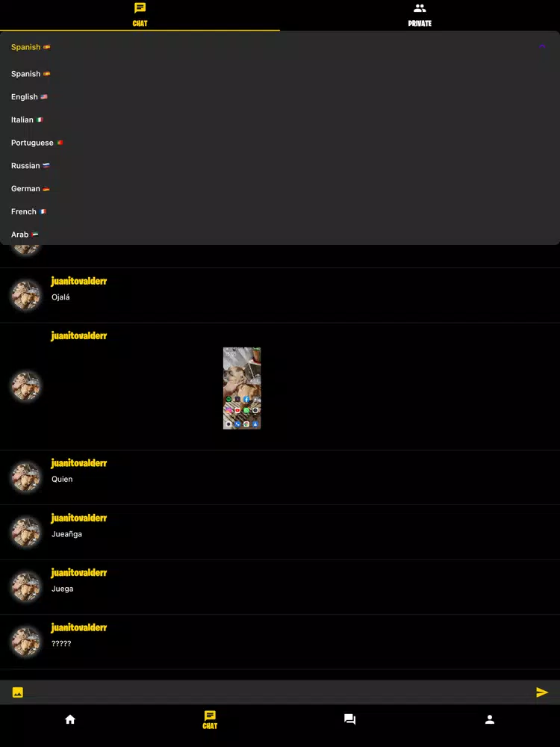The width and height of the screenshot is (560, 747).
Task: Tap juanitovalderr avatar beside Ojalá message
Action: 25,295
